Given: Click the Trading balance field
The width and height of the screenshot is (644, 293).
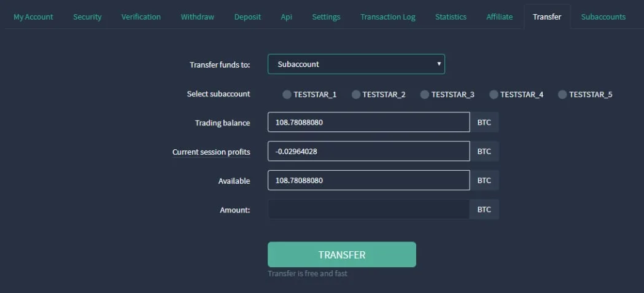Looking at the screenshot, I should point(369,122).
